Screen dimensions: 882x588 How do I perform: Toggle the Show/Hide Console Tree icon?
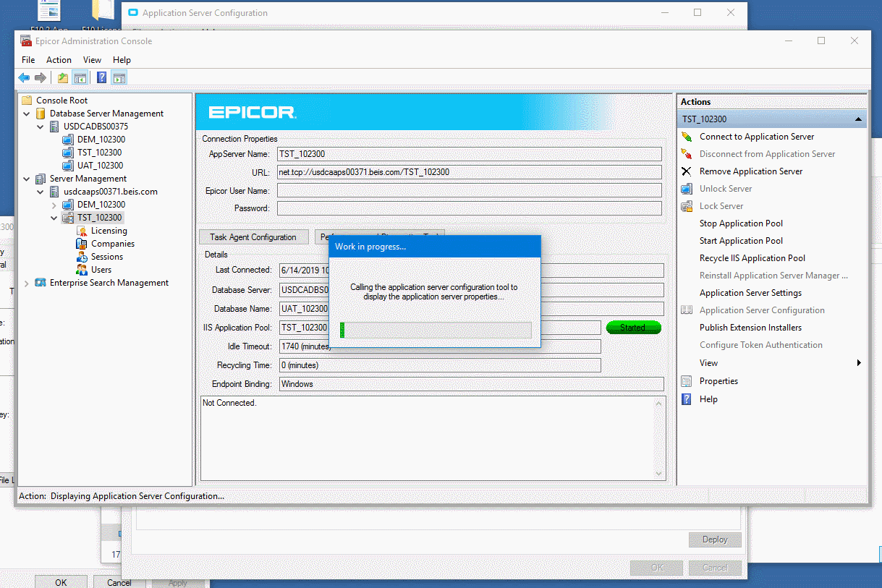(x=80, y=78)
